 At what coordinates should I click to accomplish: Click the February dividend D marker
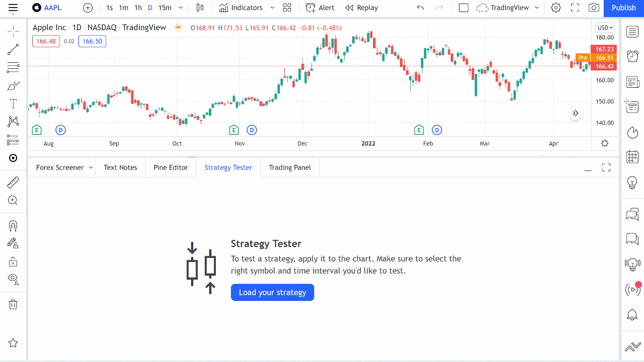pyautogui.click(x=437, y=130)
